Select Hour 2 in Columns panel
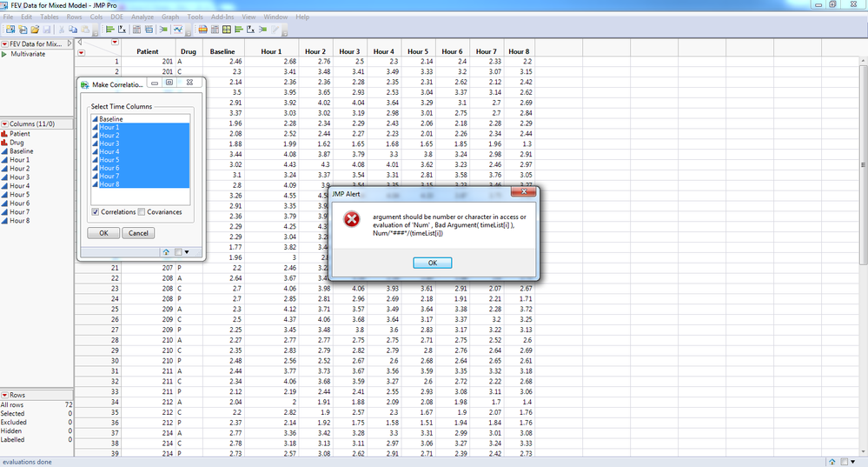This screenshot has height=467, width=868. tap(19, 169)
